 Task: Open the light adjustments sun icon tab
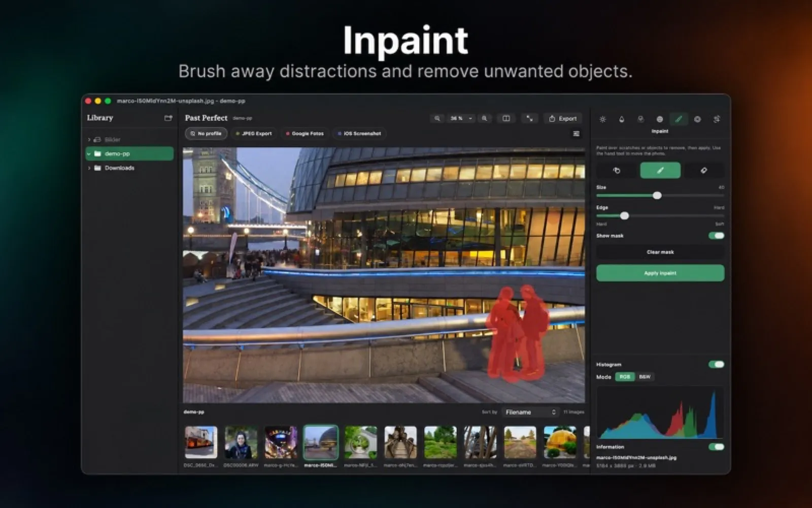pyautogui.click(x=602, y=119)
